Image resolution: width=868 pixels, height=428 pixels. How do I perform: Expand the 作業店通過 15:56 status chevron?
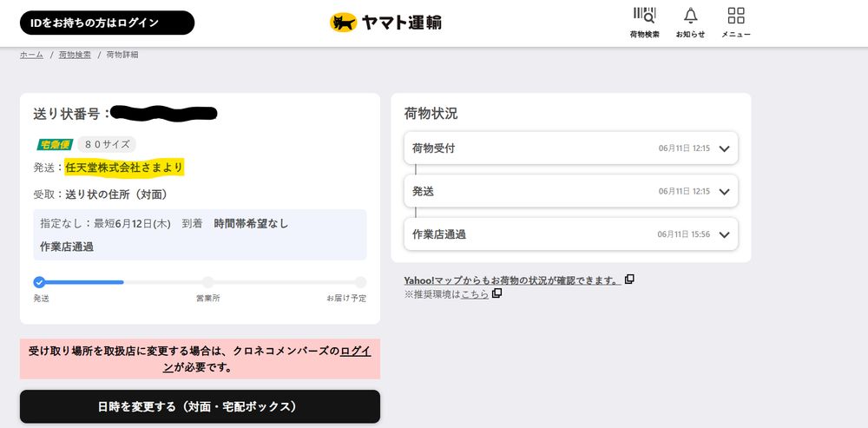pyautogui.click(x=724, y=234)
